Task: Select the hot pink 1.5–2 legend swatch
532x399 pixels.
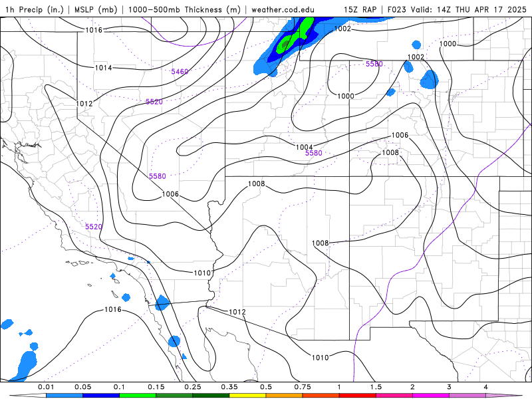Action: [394, 396]
